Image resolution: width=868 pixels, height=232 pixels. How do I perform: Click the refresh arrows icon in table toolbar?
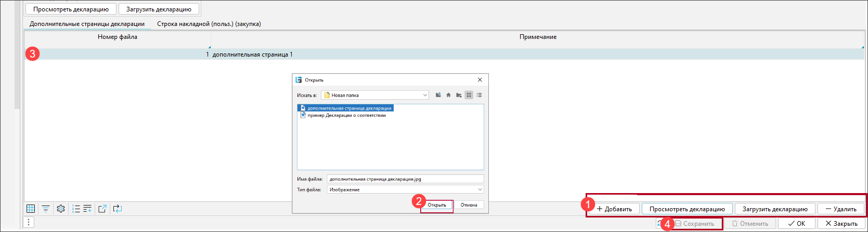coord(118,209)
